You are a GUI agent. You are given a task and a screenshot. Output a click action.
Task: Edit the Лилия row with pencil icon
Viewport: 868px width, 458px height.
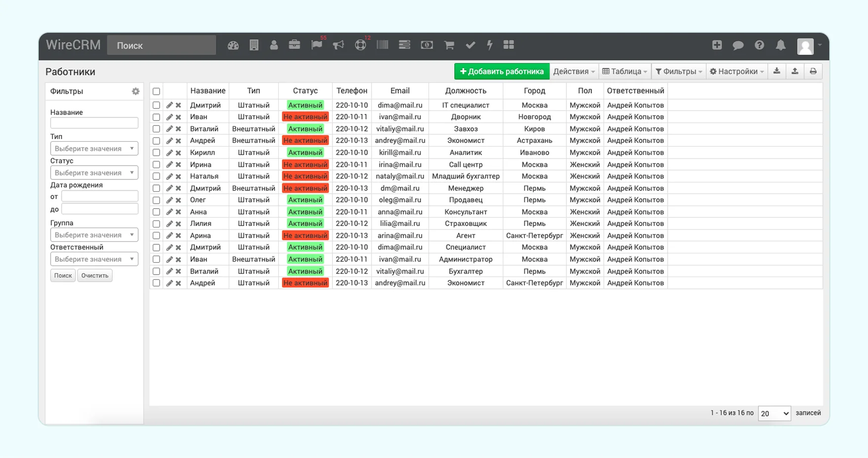point(170,224)
